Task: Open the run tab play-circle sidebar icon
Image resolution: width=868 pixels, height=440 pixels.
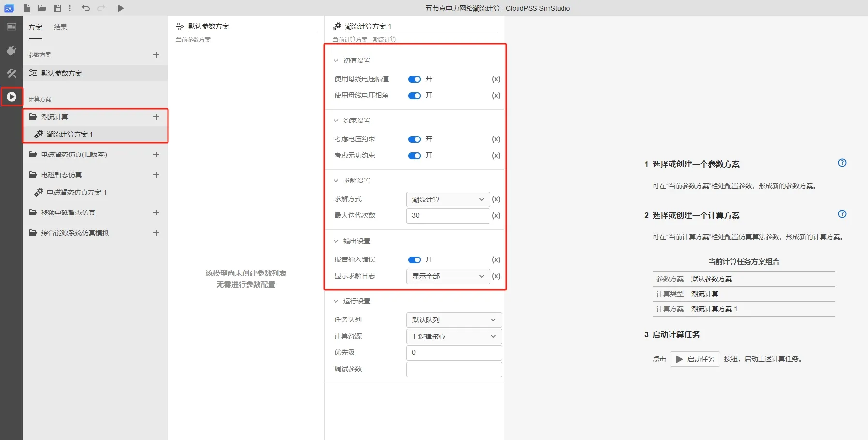Action: click(x=11, y=97)
